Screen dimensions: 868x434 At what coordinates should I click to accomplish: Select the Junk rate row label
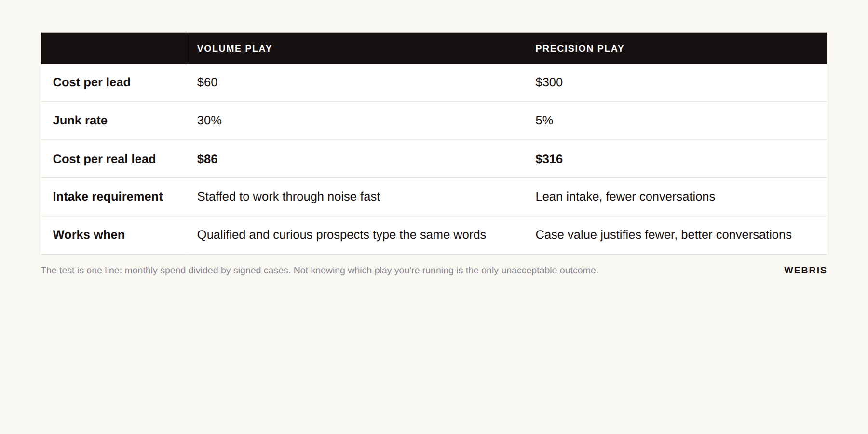coord(80,121)
